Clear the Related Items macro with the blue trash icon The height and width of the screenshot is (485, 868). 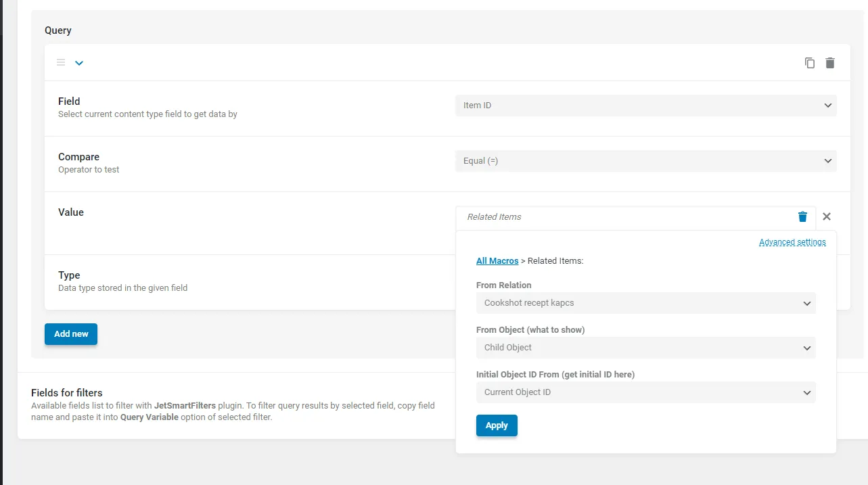pyautogui.click(x=802, y=216)
